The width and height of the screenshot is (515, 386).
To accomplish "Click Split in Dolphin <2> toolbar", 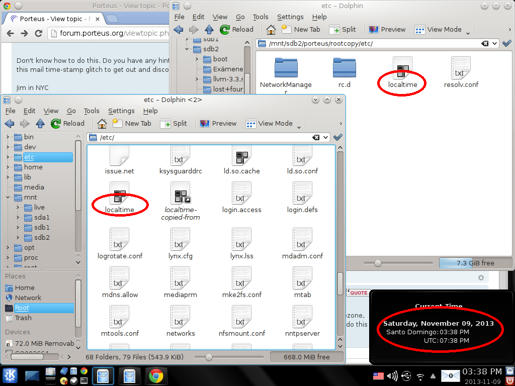I will (174, 124).
